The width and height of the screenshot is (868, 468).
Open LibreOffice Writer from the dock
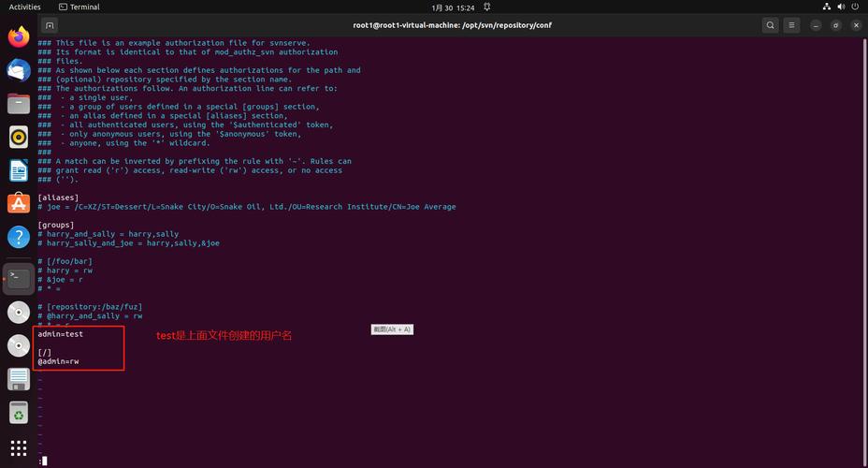[19, 170]
